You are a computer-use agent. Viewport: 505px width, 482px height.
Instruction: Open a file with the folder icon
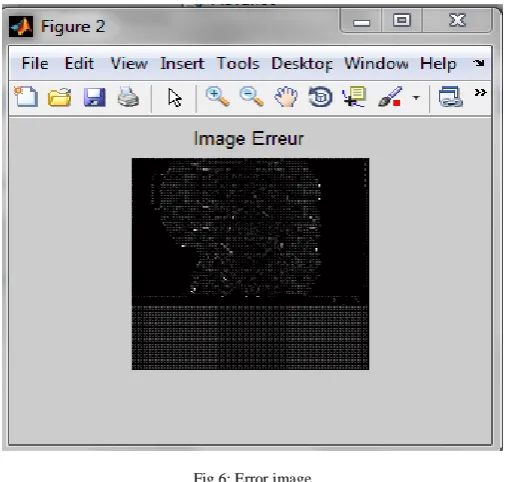[x=60, y=98]
